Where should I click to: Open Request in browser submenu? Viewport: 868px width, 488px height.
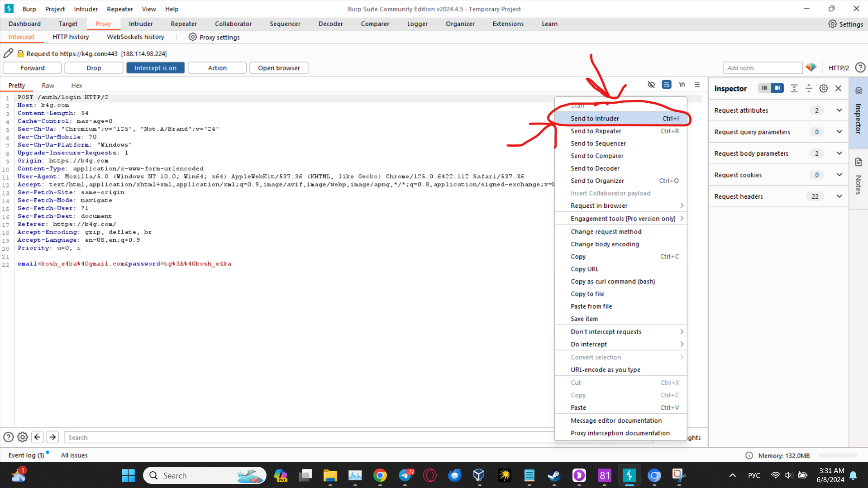(621, 206)
